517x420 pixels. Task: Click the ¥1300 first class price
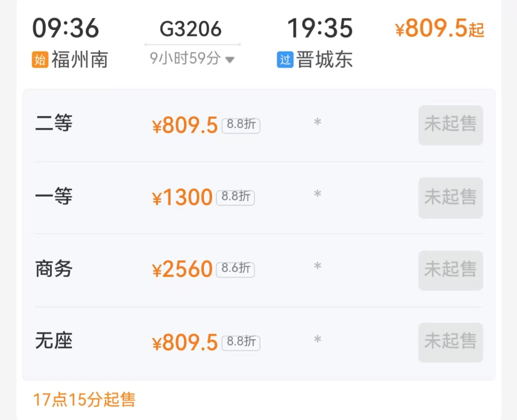[182, 198]
